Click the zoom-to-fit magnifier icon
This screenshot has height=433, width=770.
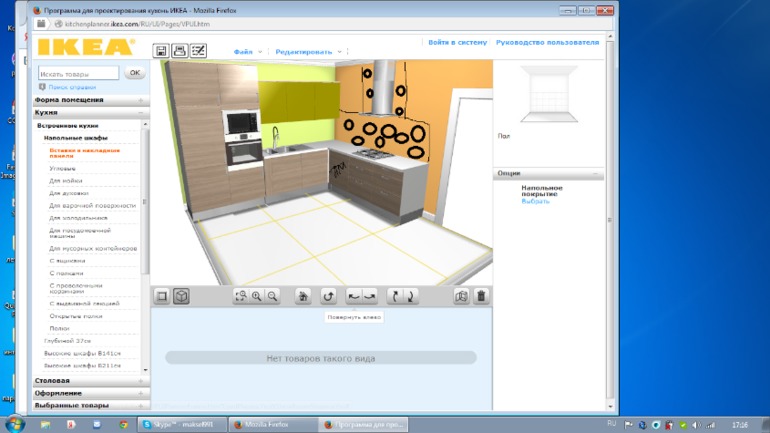[x=240, y=296]
